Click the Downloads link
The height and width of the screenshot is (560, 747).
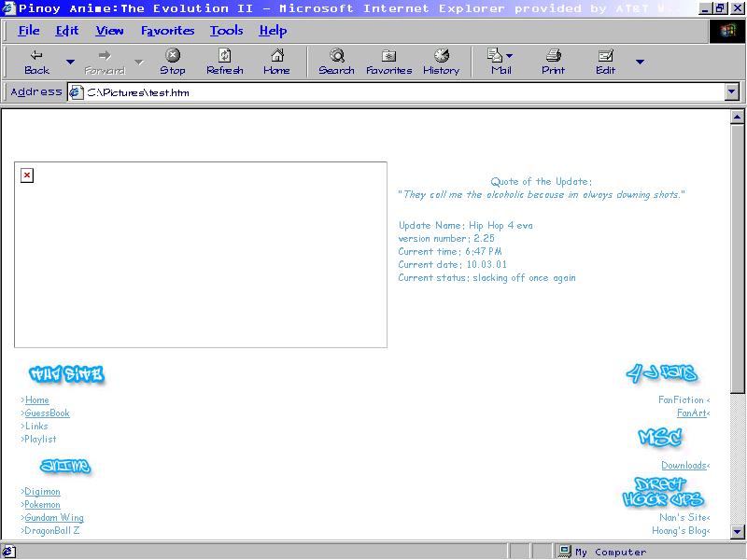click(684, 466)
